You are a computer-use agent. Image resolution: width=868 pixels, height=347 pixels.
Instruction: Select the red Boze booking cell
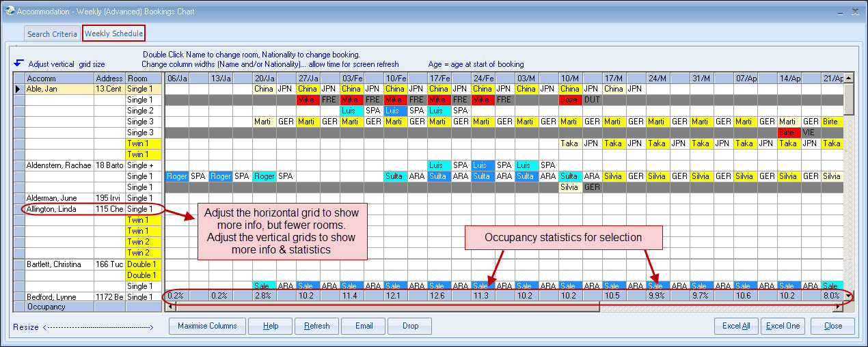click(569, 100)
